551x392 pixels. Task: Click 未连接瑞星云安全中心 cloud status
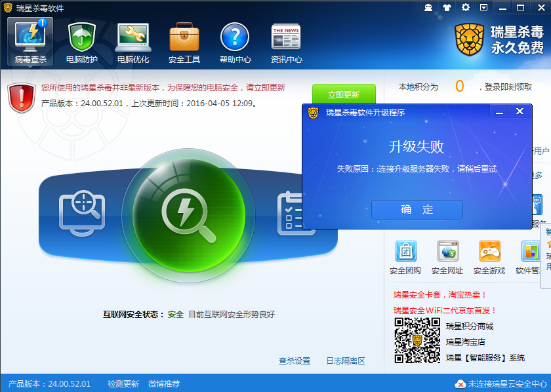(501, 384)
